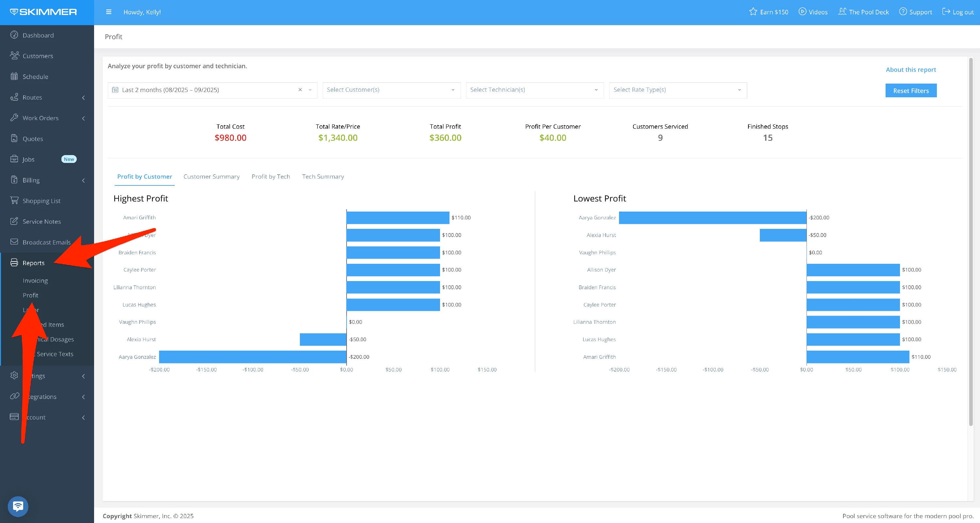Switch to the Customer Summary tab
This screenshot has height=523, width=980.
click(212, 176)
